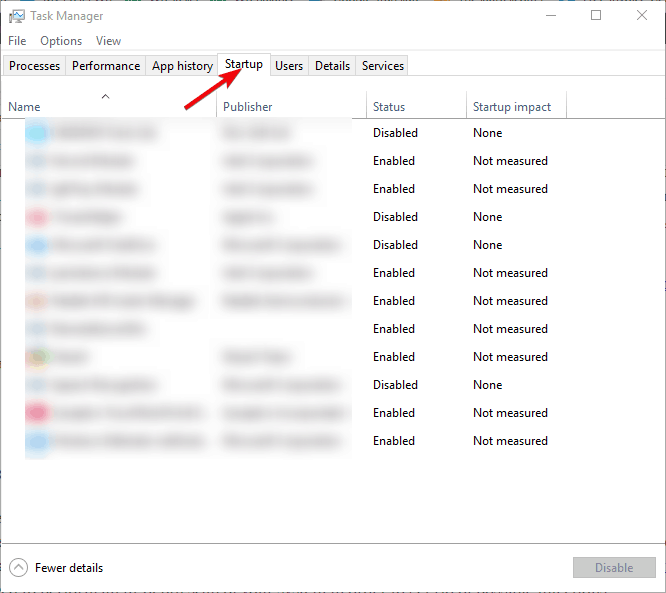Open the File menu

17,41
